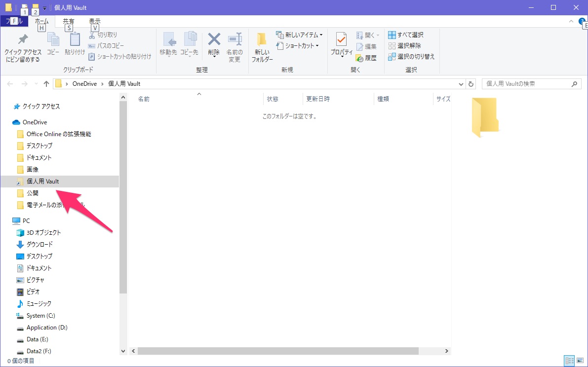Open the Data (E:) drive
588x367 pixels.
pos(33,339)
